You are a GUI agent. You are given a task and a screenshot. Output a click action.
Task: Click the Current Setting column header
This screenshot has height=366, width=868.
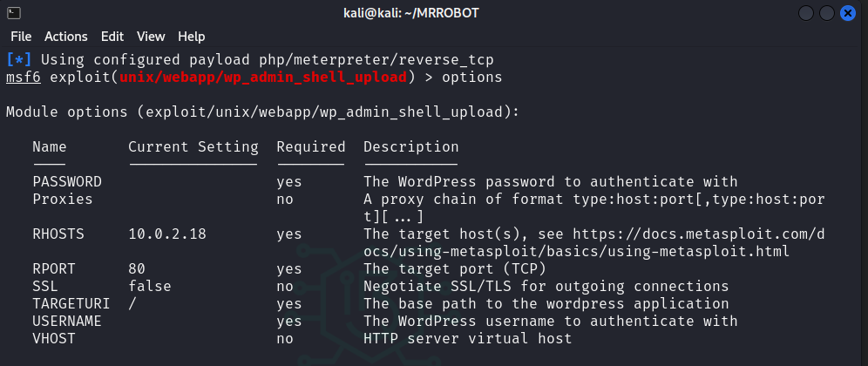click(193, 147)
